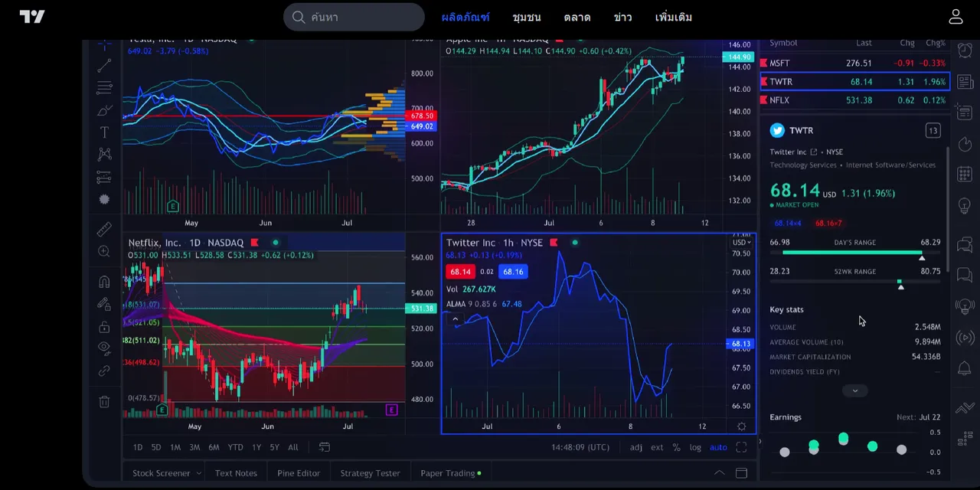Click in the ค้นหา search field

354,17
